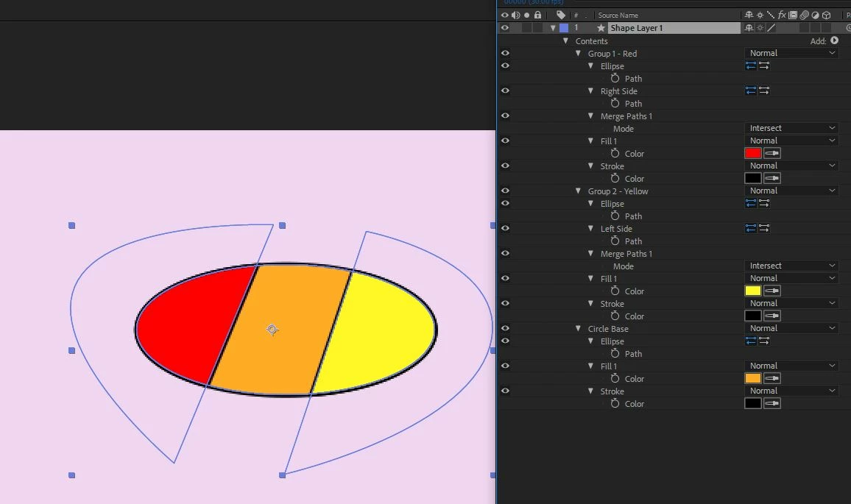
Task: Toggle visibility of Left Side path
Action: click(x=505, y=228)
